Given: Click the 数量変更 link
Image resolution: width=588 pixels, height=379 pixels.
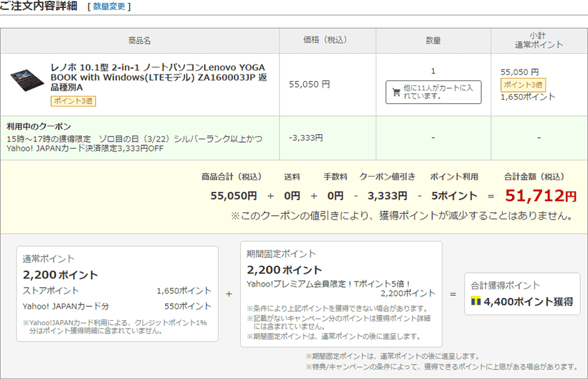Looking at the screenshot, I should [x=109, y=6].
